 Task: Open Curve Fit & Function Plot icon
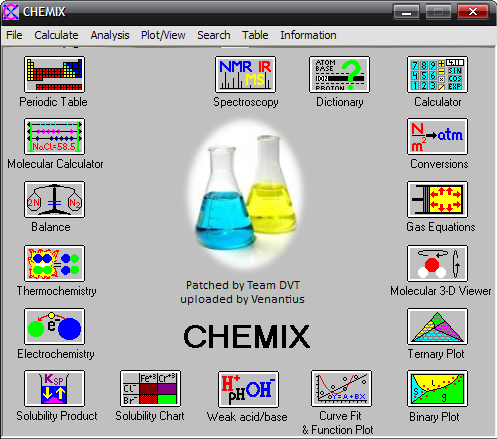coord(341,388)
